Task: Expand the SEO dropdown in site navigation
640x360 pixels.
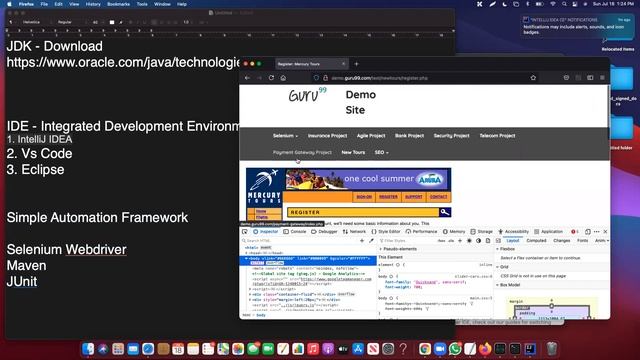Action: (381, 152)
